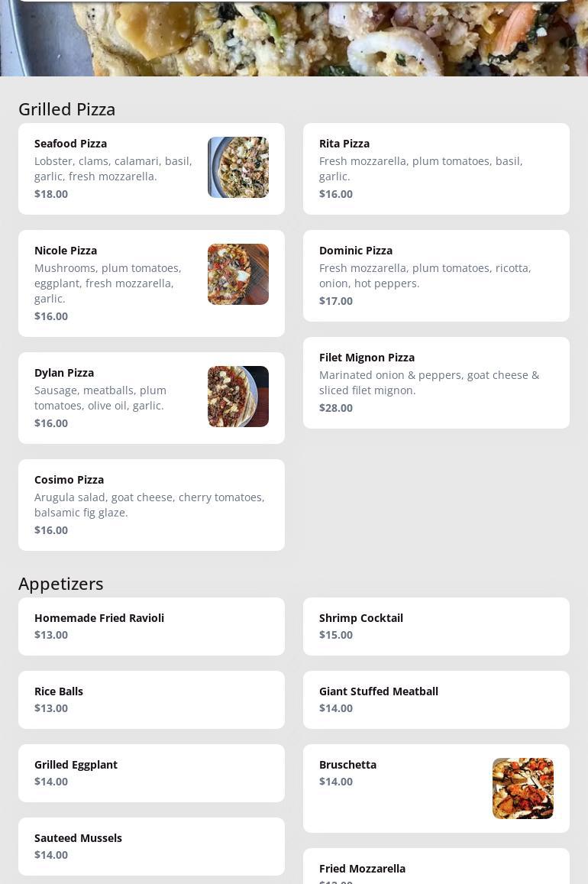The height and width of the screenshot is (884, 588).
Task: Open the Seafood Pizza photo thumbnail
Action: coord(237,167)
